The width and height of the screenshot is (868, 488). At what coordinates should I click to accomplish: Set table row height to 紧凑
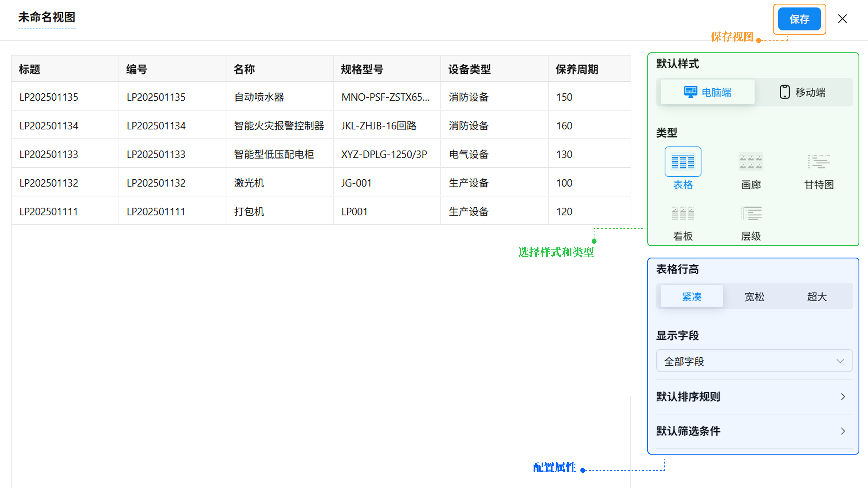pyautogui.click(x=691, y=296)
